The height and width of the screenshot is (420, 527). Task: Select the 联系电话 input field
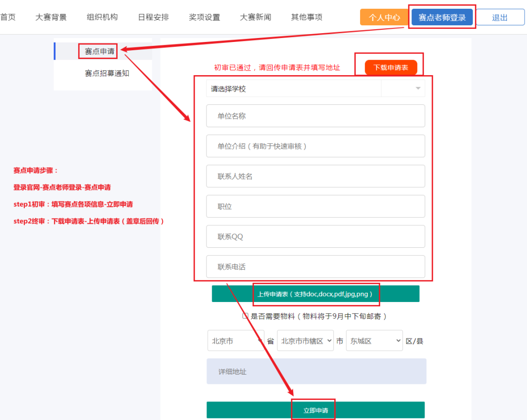coord(315,267)
